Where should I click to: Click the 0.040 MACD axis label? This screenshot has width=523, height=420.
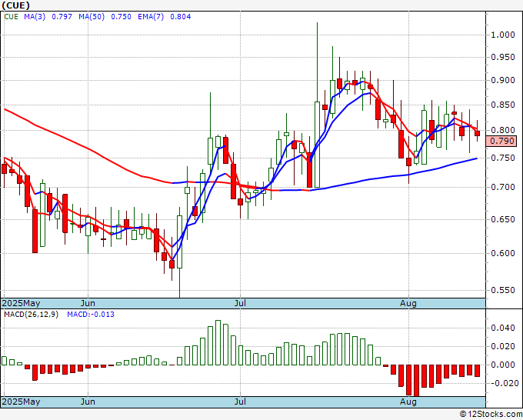(x=503, y=328)
